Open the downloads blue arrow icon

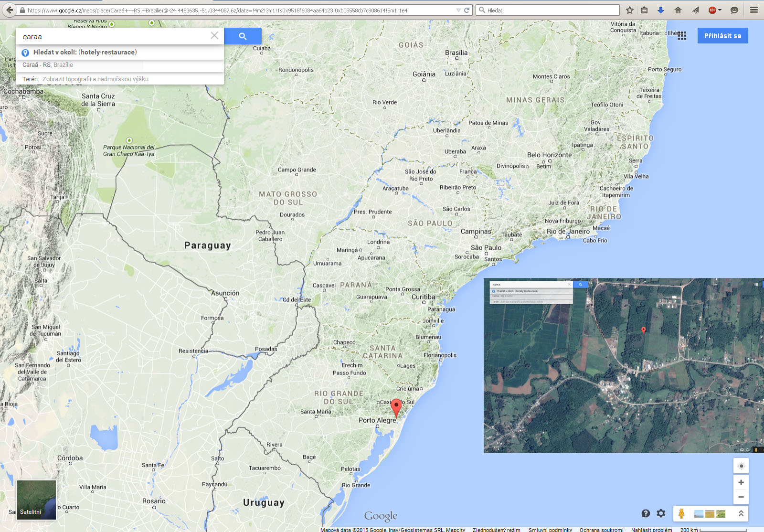661,10
